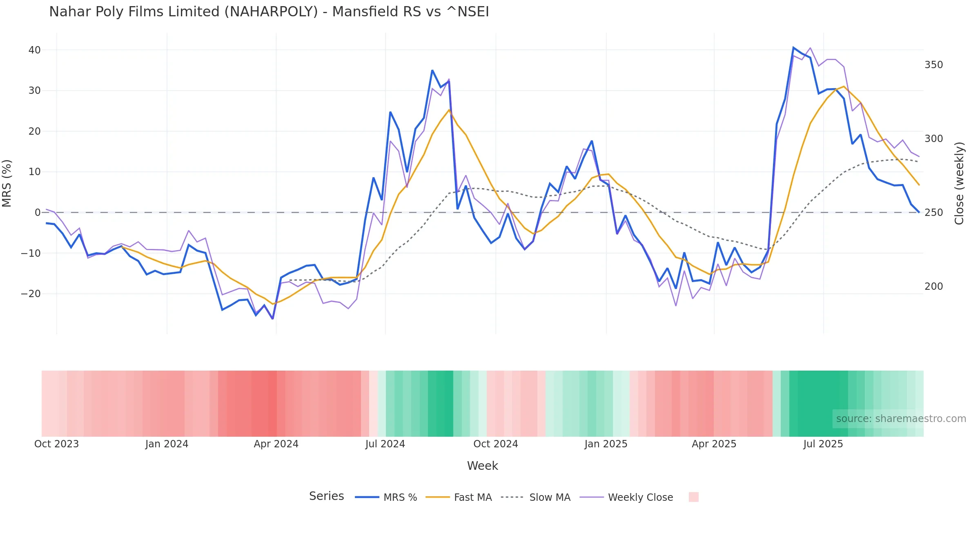Click the 'Apr 2024' x-axis label

[x=276, y=444]
